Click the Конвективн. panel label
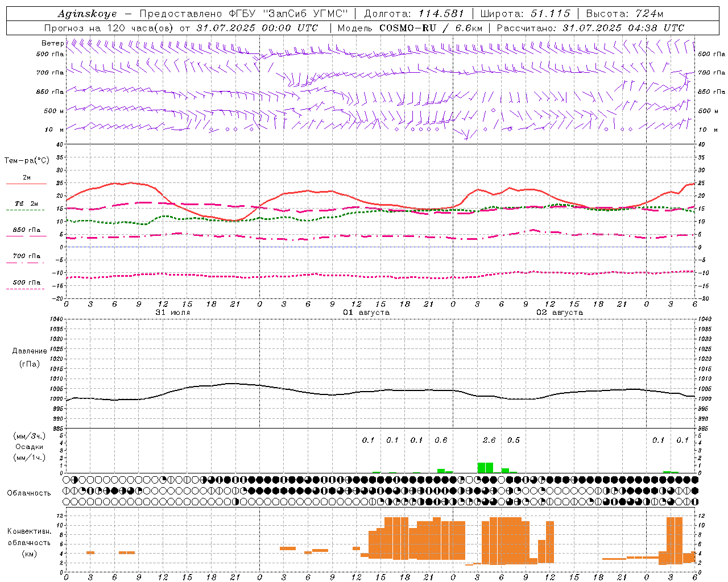Image resolution: width=728 pixels, height=582 pixels. pos(30,531)
